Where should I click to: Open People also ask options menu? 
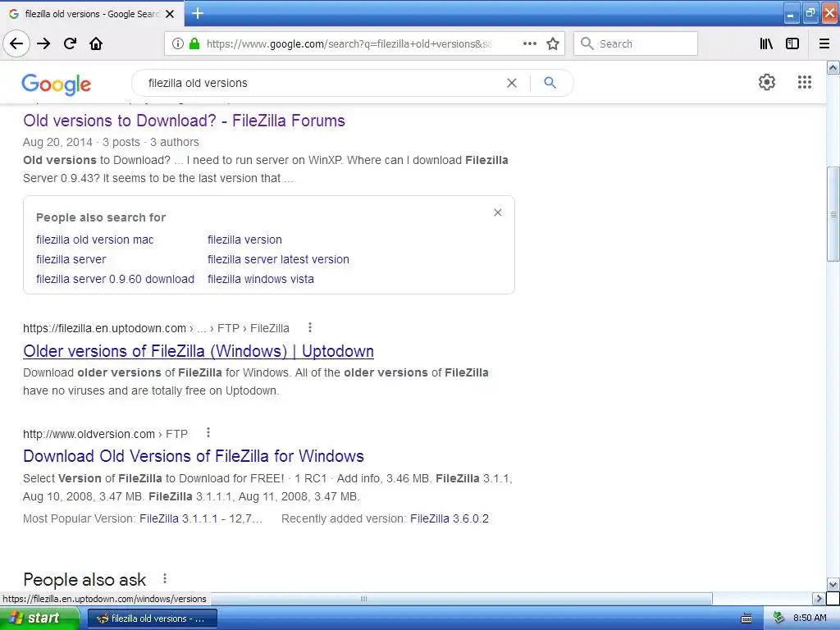point(165,578)
